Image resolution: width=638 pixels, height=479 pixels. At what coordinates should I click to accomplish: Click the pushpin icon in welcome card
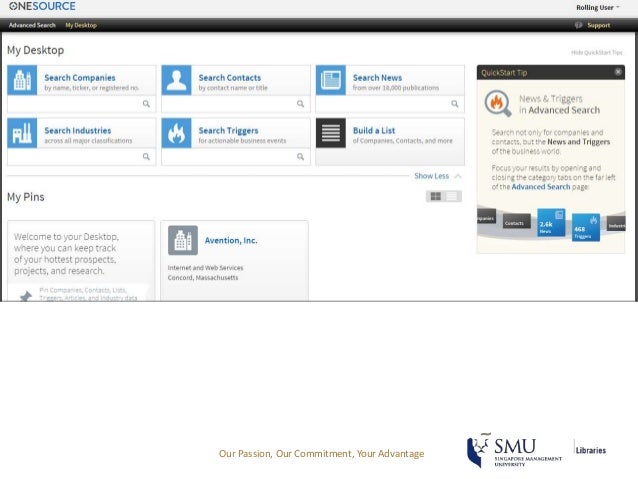click(26, 296)
